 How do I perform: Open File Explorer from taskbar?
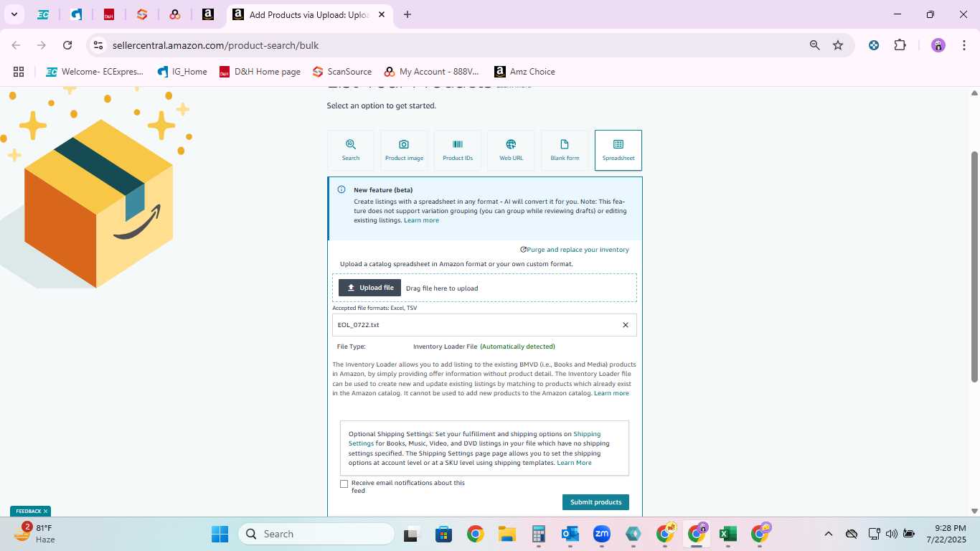[x=507, y=534]
